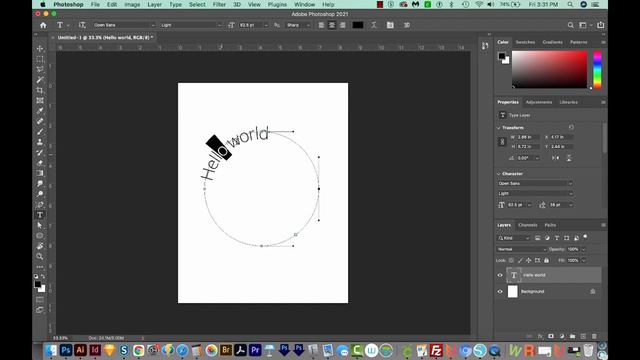
Task: Click the hue slider strip in Color panel
Action: pyautogui.click(x=597, y=69)
